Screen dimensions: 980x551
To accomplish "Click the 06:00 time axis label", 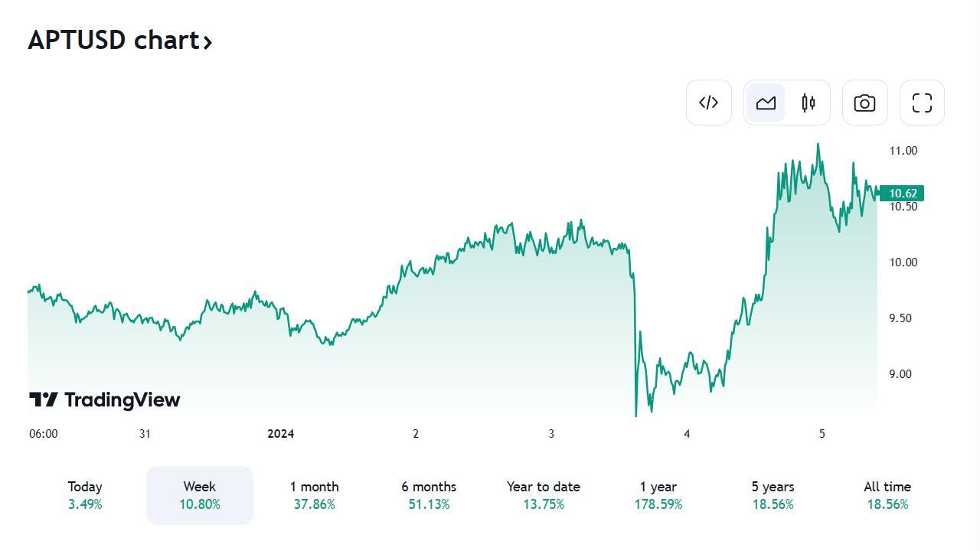I will pos(44,434).
